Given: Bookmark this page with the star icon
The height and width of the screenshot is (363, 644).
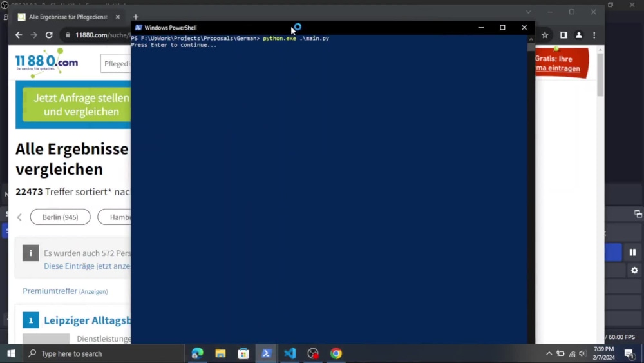Looking at the screenshot, I should click(x=545, y=35).
